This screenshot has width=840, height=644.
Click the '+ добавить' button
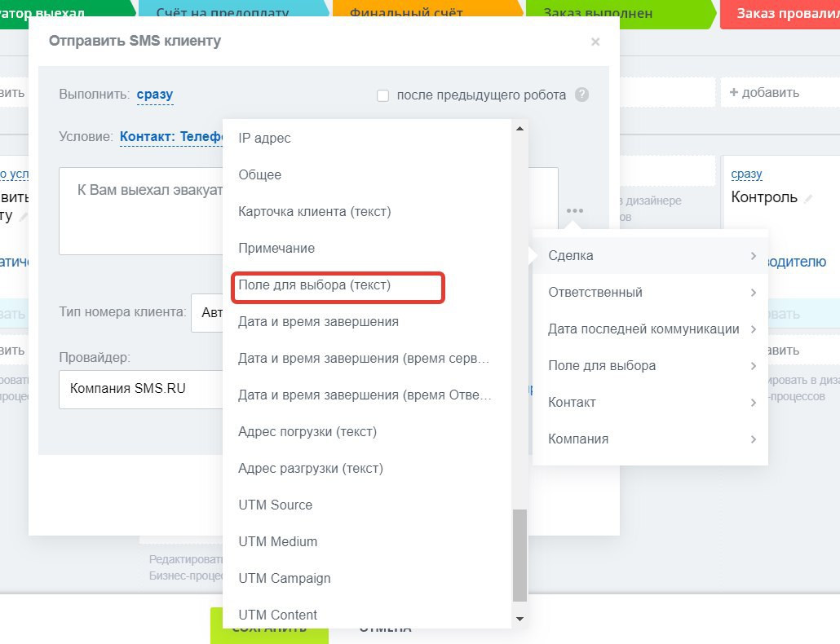point(764,93)
